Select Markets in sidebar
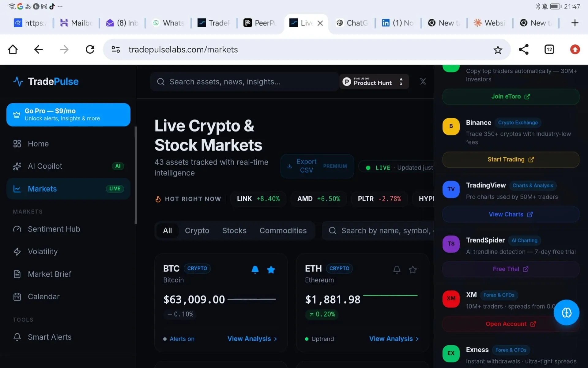Screen dimensions: 588x368 pyautogui.click(x=68, y=189)
